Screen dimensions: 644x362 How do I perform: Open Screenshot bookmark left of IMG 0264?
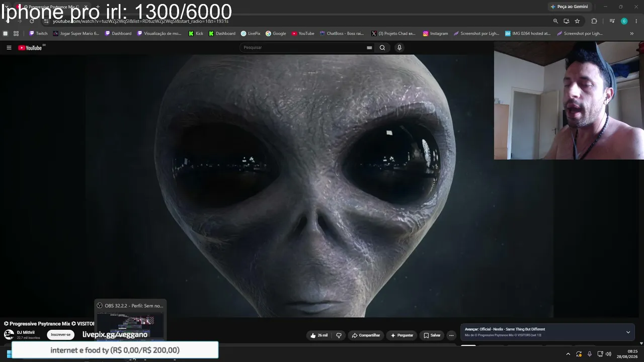tap(476, 34)
